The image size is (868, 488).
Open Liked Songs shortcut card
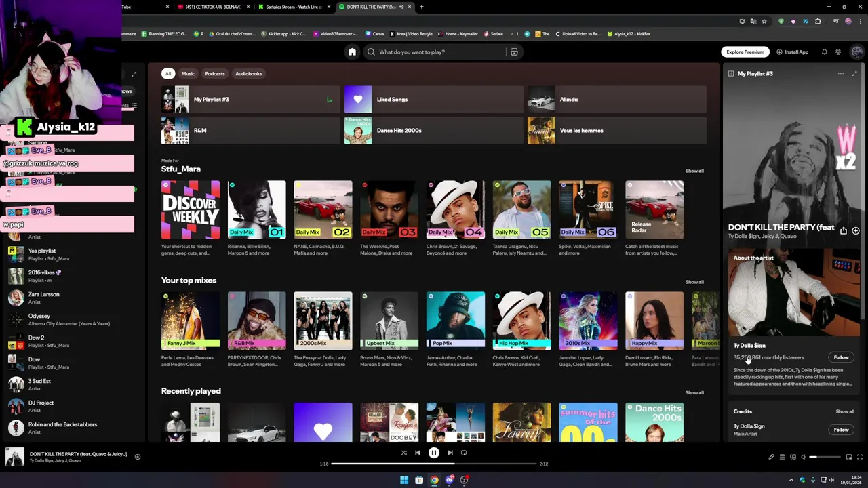434,100
